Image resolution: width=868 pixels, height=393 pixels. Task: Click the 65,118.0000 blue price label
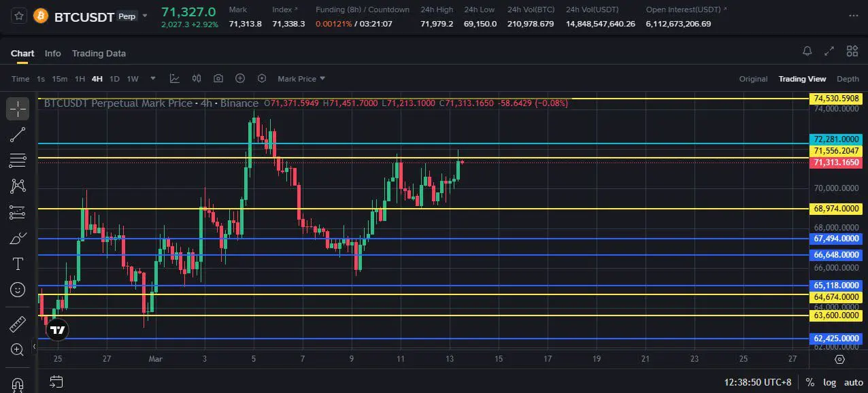(x=836, y=286)
